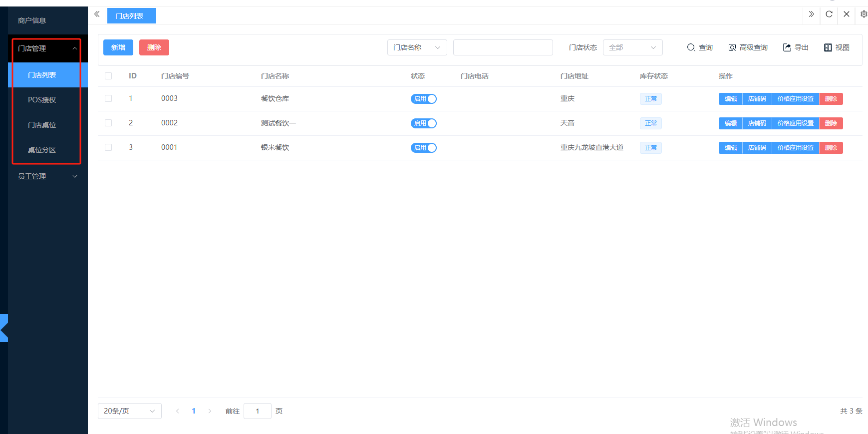Change page size from 20条/页 dropdown

[x=129, y=411]
